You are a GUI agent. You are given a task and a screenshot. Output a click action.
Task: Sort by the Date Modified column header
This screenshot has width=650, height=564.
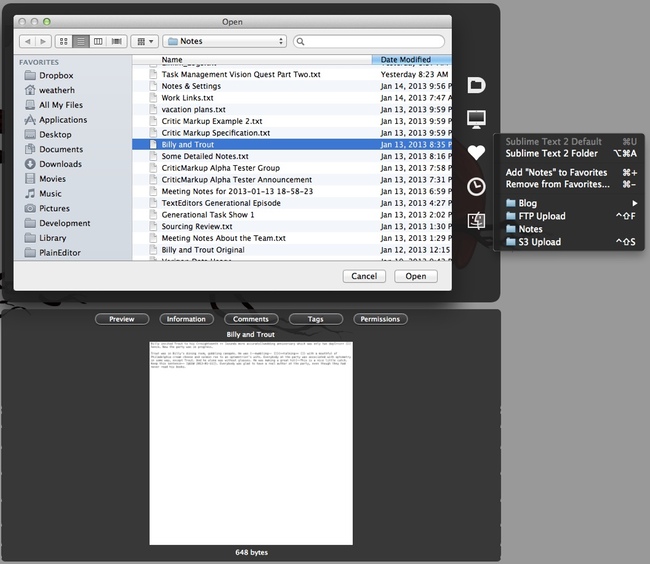tap(412, 60)
